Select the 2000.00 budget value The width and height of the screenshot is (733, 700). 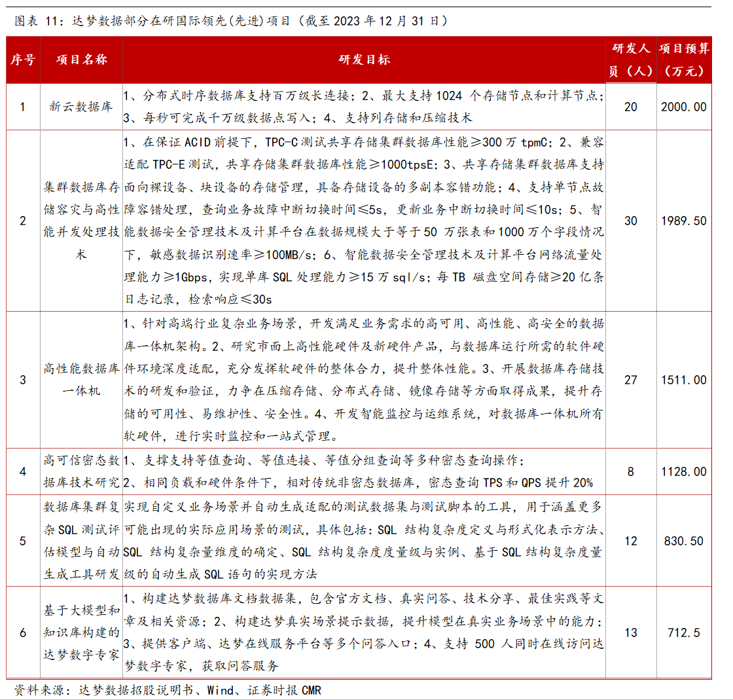pyautogui.click(x=684, y=107)
